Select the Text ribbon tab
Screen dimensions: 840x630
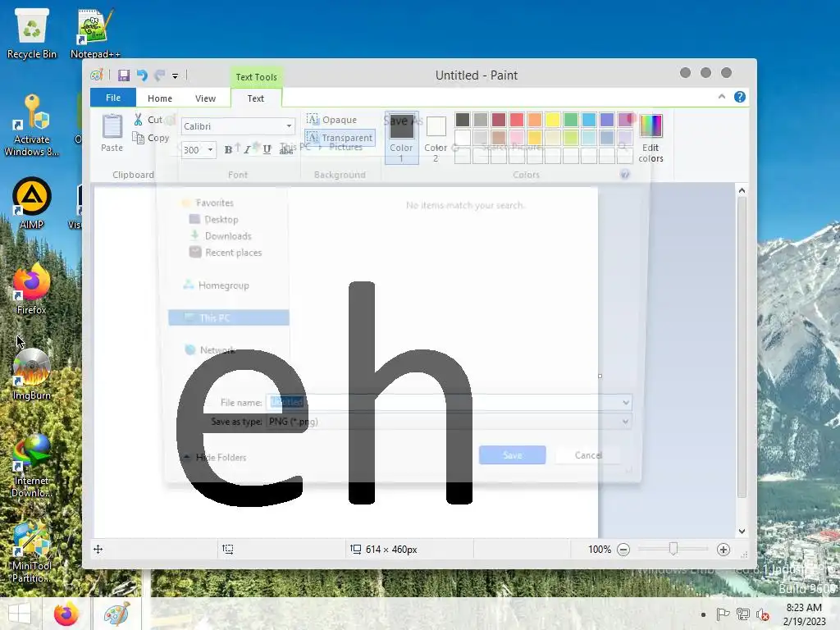[x=256, y=98]
